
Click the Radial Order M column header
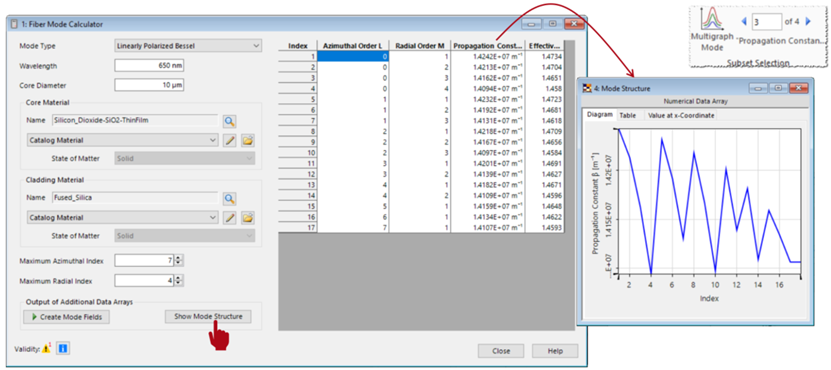coord(420,46)
